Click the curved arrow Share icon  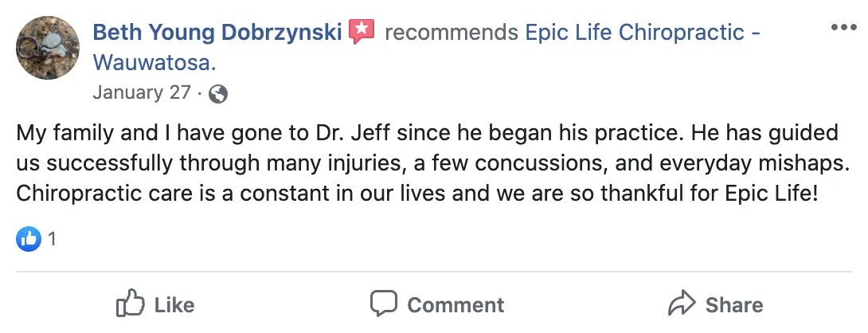click(682, 303)
